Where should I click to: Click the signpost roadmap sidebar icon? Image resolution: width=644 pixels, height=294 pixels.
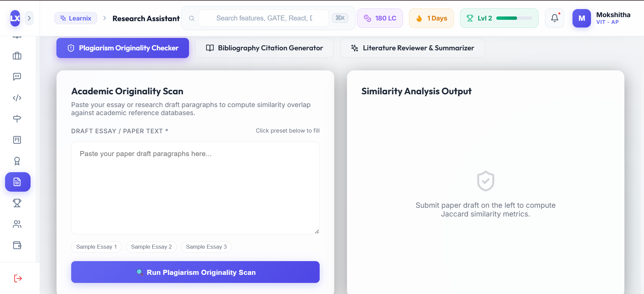[x=17, y=119]
